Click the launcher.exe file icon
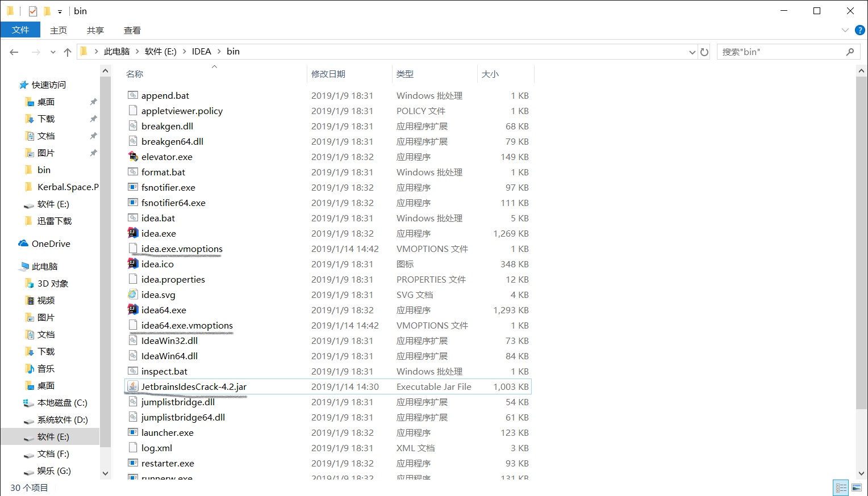This screenshot has height=496, width=868. point(133,432)
